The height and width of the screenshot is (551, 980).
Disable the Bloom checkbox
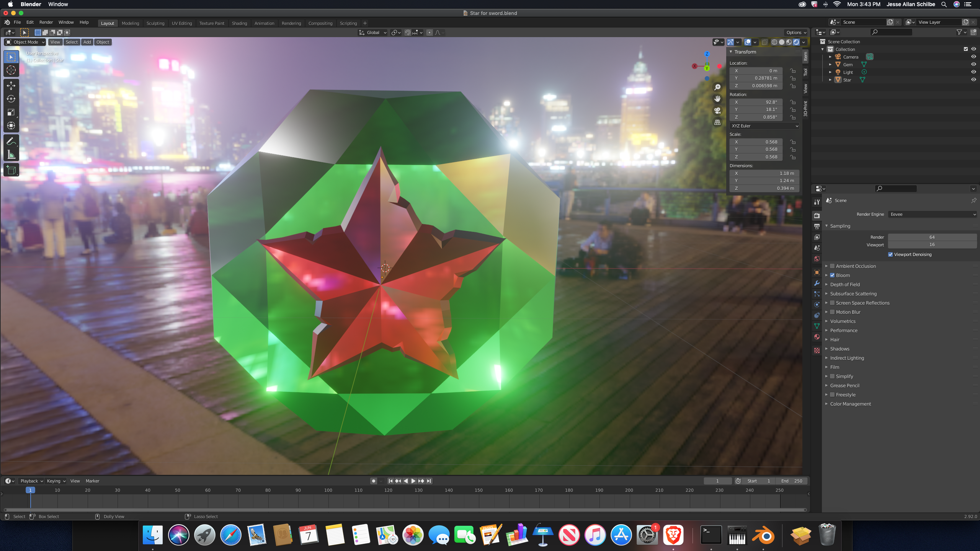click(x=832, y=275)
